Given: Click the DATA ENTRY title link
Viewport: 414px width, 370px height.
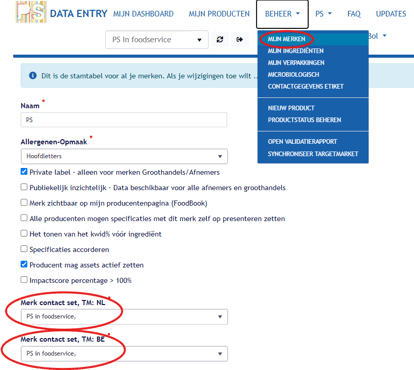Looking at the screenshot, I should pos(79,14).
